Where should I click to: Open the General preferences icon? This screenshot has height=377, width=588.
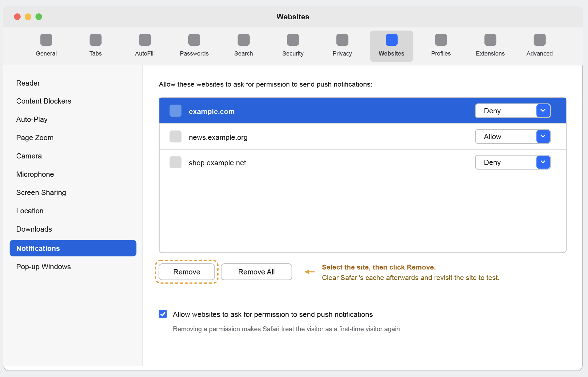coord(46,40)
